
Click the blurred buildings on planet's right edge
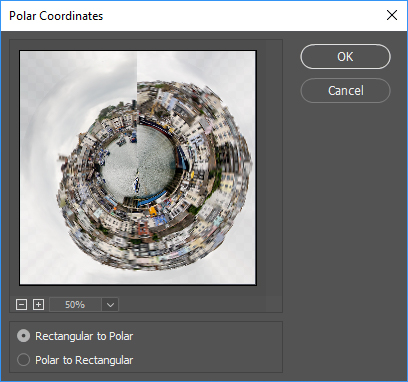click(237, 160)
